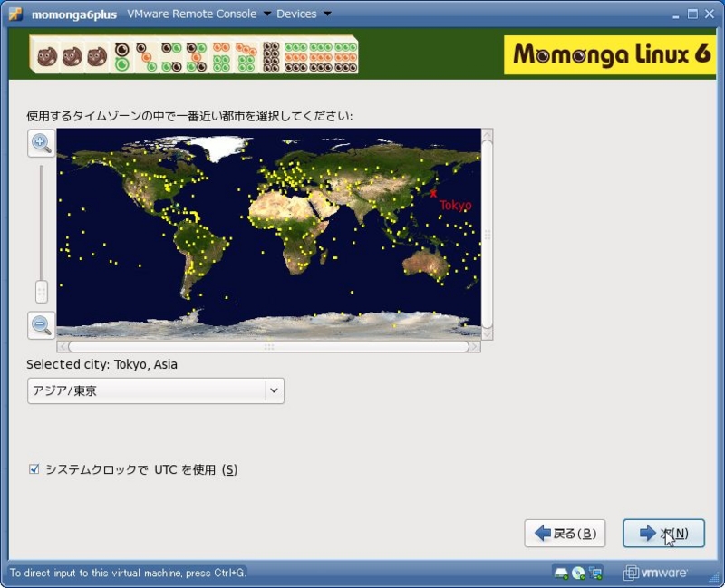Click the CD/DVD drive status icon

pos(578,574)
